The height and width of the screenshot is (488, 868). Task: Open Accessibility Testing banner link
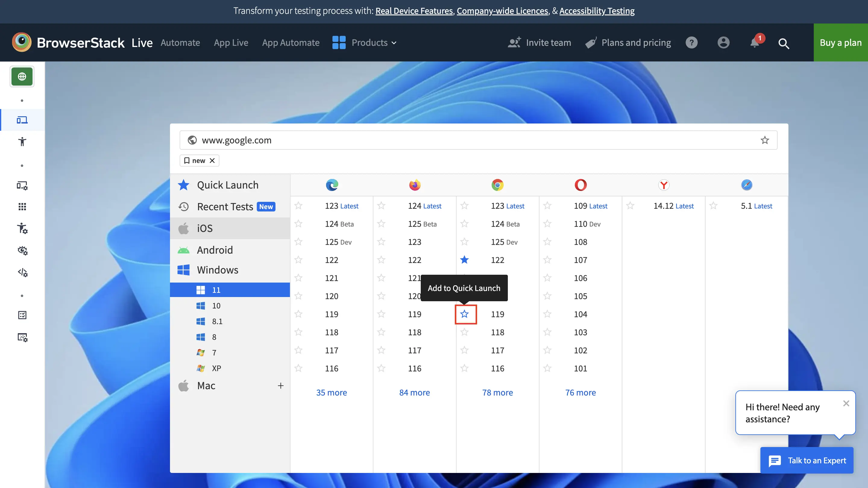click(597, 11)
